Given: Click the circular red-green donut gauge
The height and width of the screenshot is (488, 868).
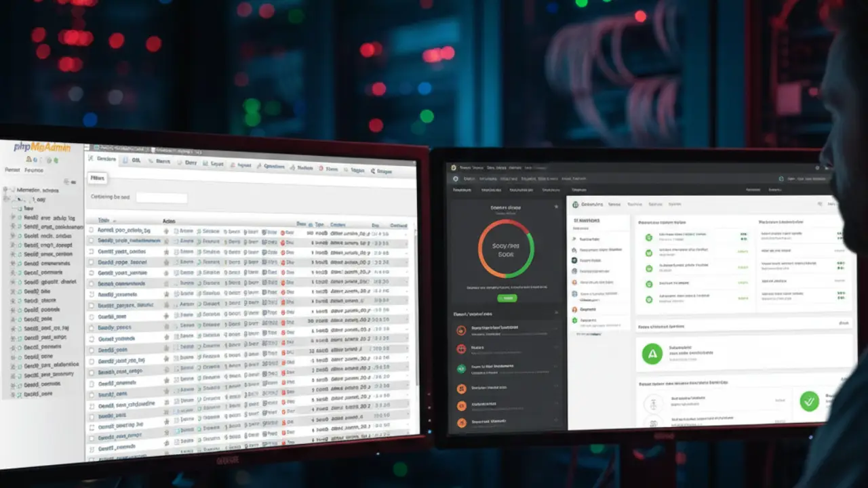Looking at the screenshot, I should [506, 248].
